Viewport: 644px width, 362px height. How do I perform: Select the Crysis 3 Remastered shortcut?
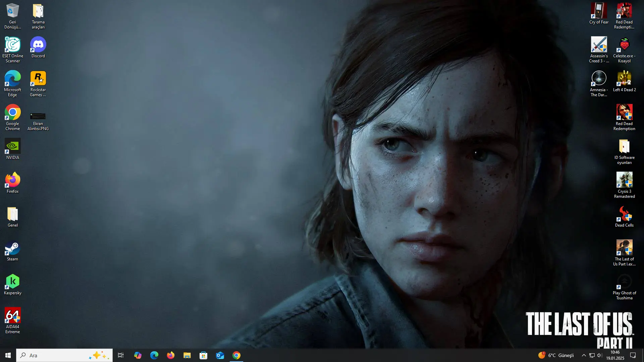pos(624,185)
